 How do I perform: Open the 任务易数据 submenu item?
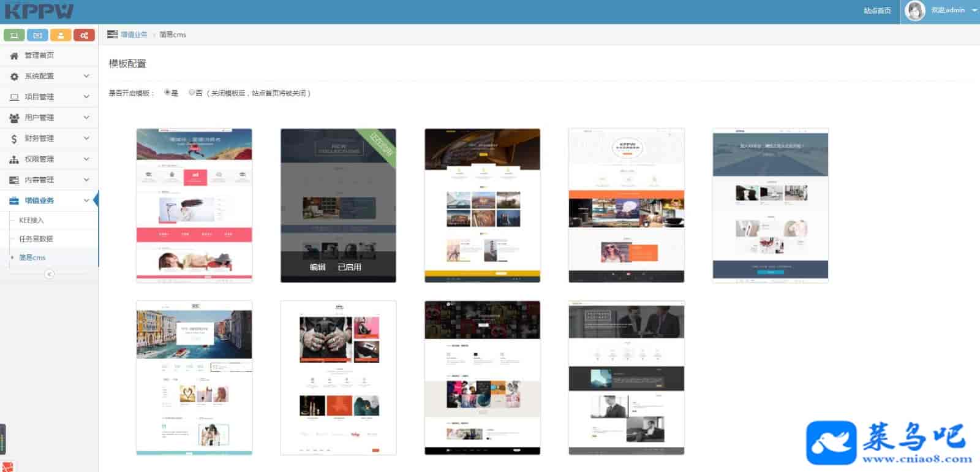(36, 239)
